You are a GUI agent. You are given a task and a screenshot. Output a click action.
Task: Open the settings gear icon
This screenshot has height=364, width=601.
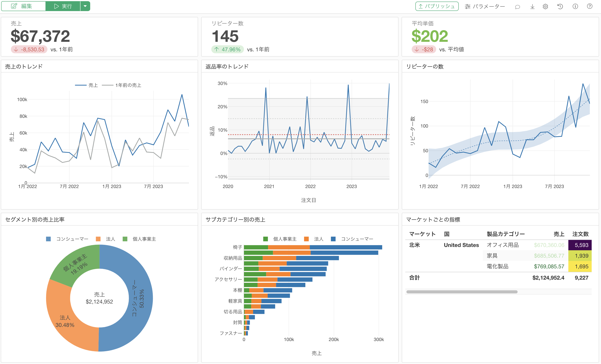(x=545, y=7)
